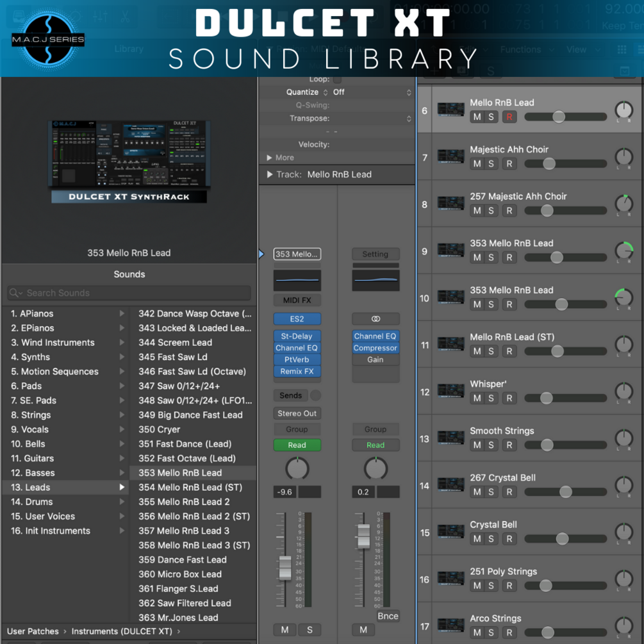The height and width of the screenshot is (644, 644).
Task: Click track 10 353 Mello RnB Lead icon
Action: tap(450, 297)
